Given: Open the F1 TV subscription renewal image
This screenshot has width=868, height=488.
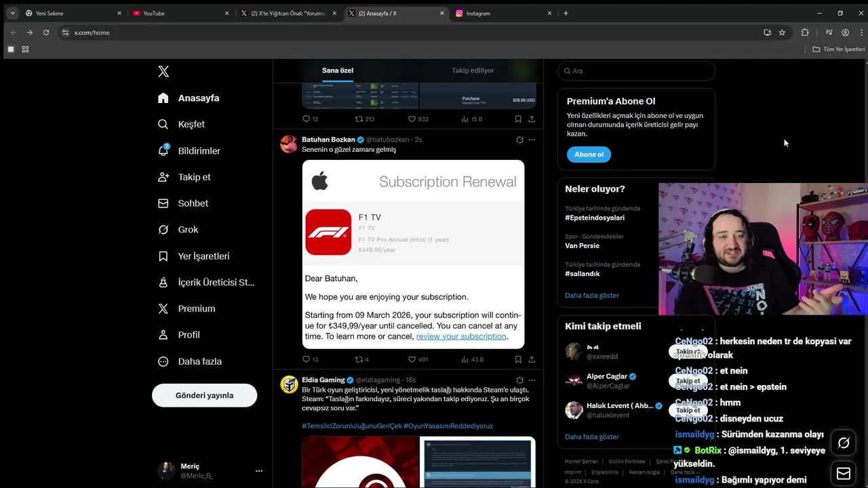Looking at the screenshot, I should pyautogui.click(x=413, y=254).
